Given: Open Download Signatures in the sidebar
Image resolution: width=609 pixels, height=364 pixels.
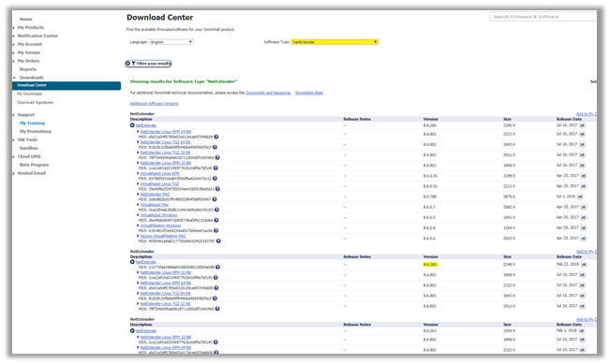Looking at the screenshot, I should pos(35,102).
